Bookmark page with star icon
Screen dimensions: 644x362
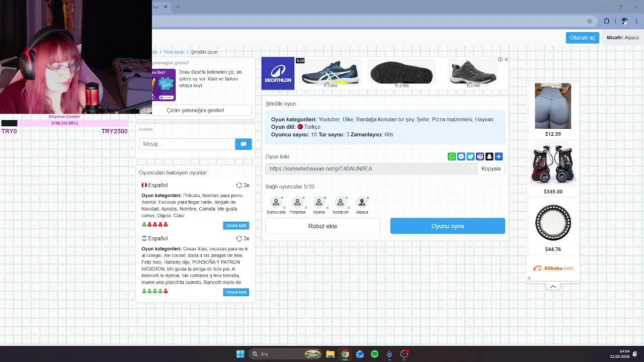(590, 21)
